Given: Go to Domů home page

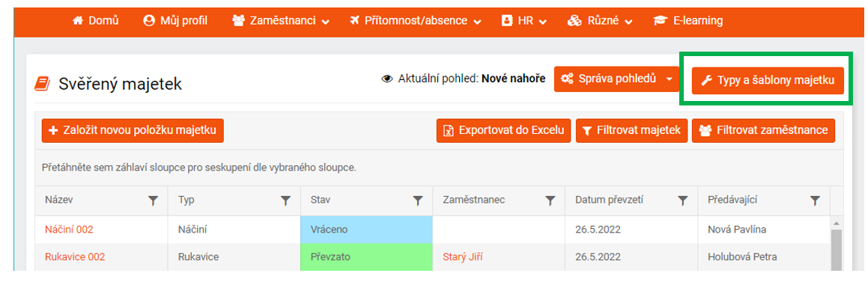Looking at the screenshot, I should pos(96,21).
